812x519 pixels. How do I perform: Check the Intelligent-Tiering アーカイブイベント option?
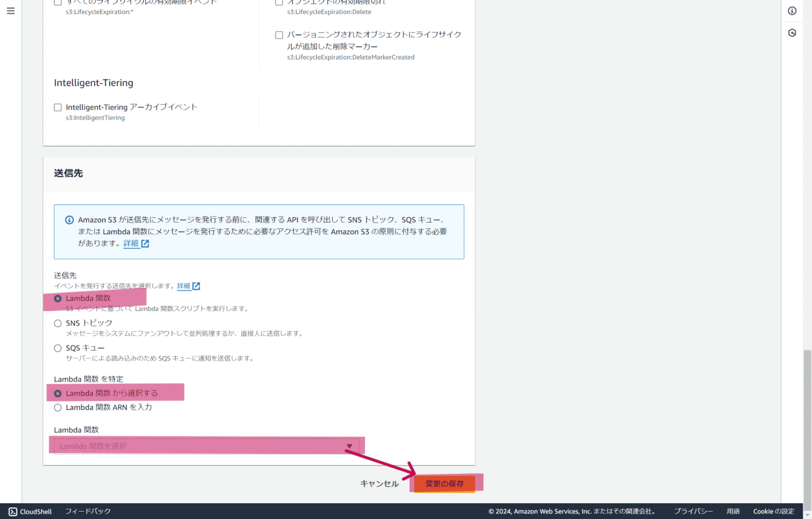pyautogui.click(x=58, y=107)
